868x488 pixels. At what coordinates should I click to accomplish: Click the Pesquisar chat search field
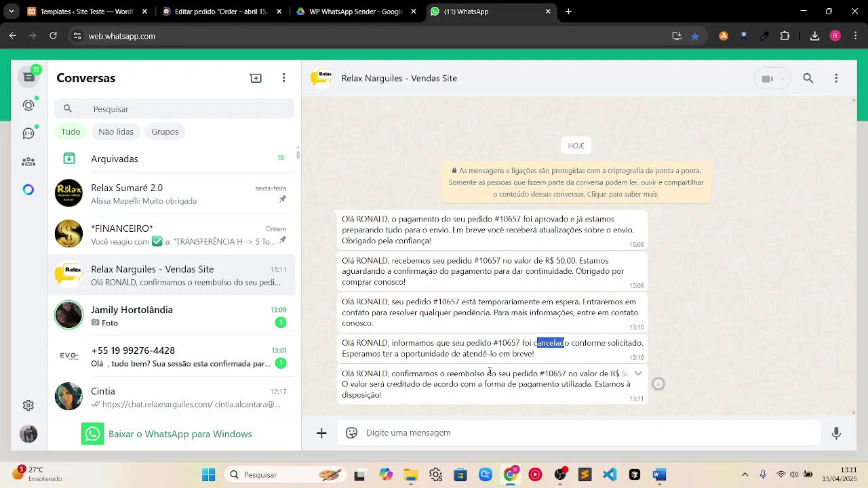[x=174, y=108]
